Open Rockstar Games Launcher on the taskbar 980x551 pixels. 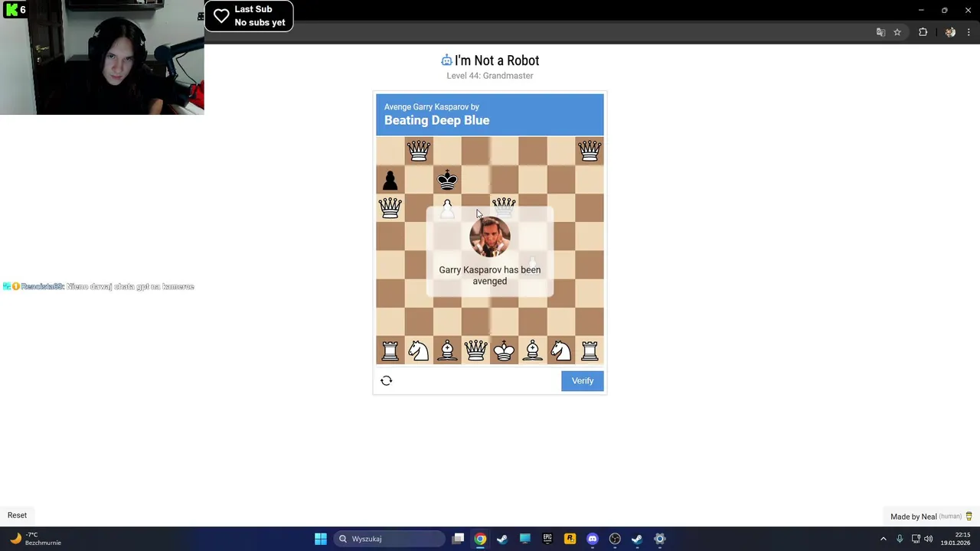pyautogui.click(x=570, y=539)
